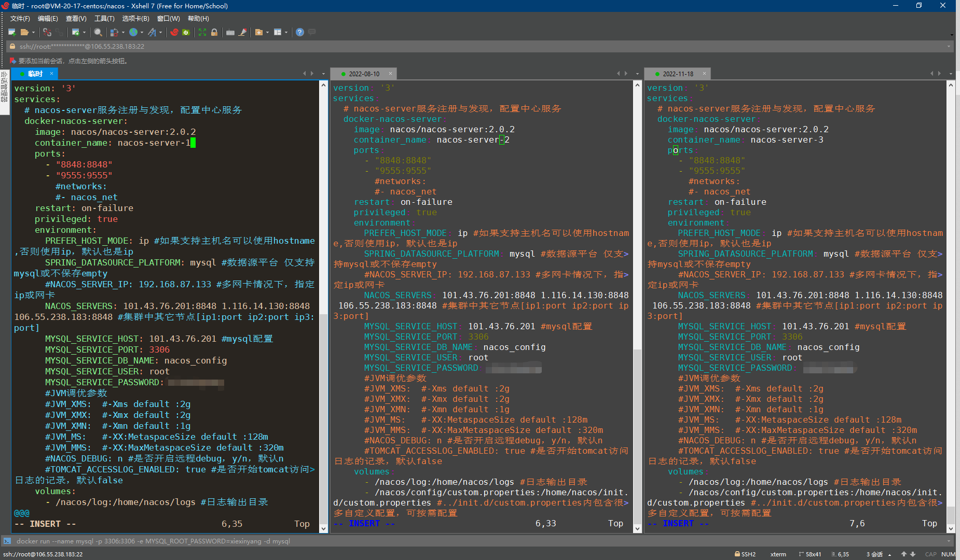Expand color scheme dropdown arrow

pos(123,32)
